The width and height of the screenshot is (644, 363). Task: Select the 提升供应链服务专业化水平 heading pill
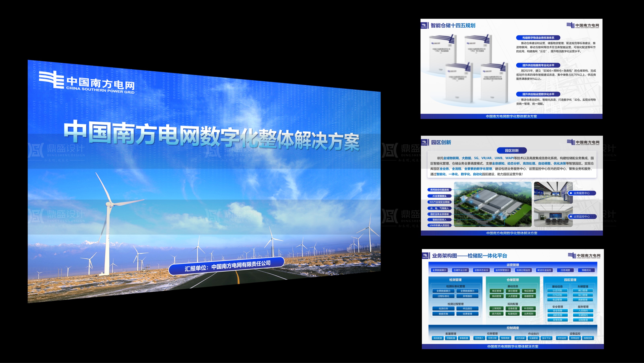538,65
